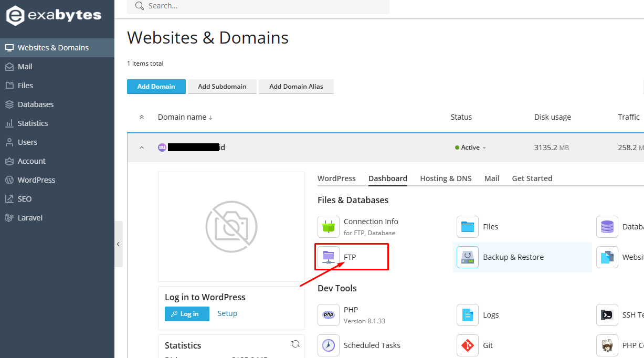Open the Git link
The height and width of the screenshot is (358, 644).
(x=488, y=345)
